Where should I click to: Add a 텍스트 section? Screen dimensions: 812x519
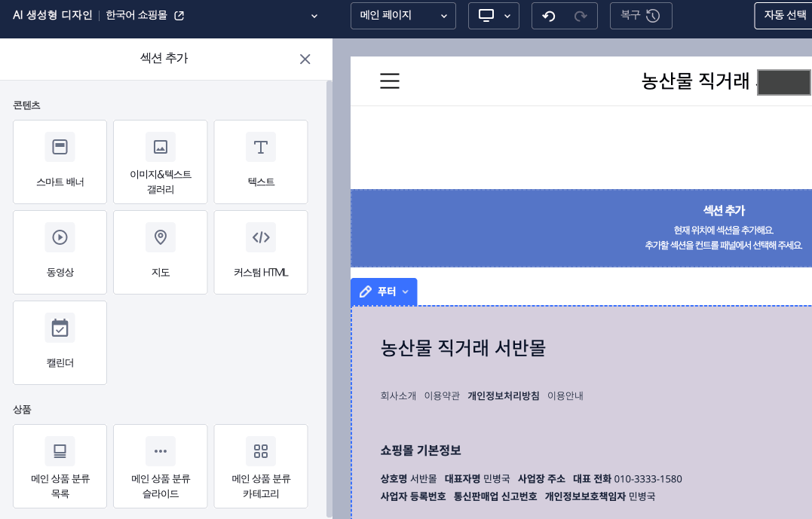tap(261, 161)
